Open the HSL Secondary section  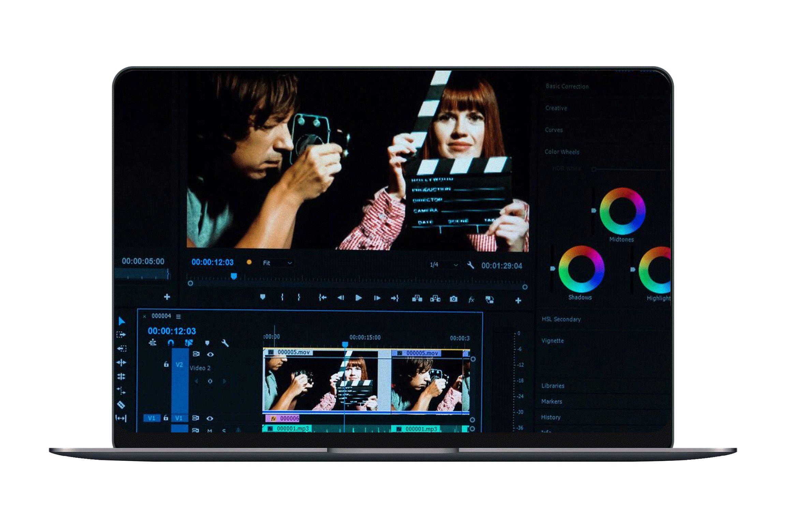point(561,320)
